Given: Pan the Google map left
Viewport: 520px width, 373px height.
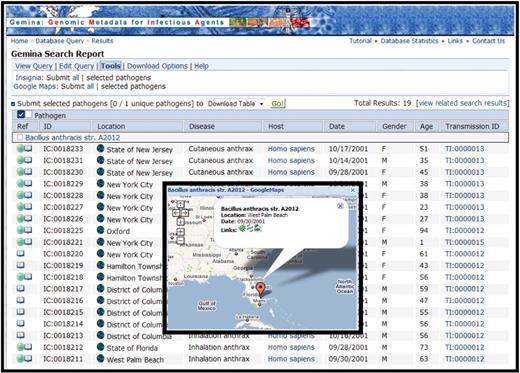Looking at the screenshot, I should (x=176, y=213).
